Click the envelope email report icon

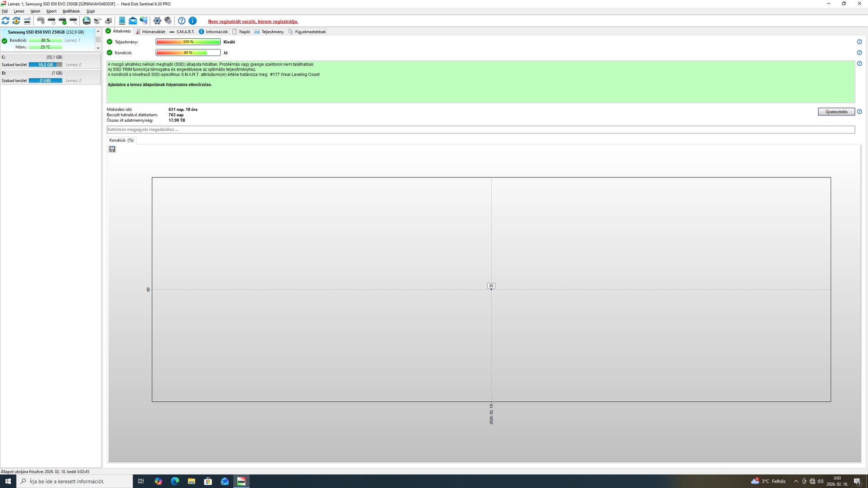click(133, 21)
